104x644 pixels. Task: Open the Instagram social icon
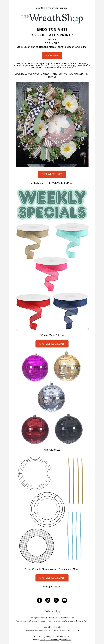pyautogui.click(x=48, y=600)
